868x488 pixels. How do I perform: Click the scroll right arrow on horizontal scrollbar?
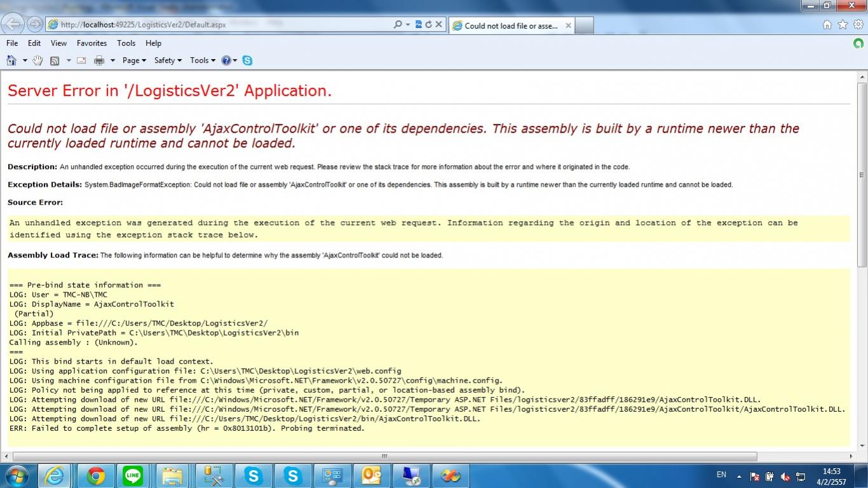click(851, 456)
